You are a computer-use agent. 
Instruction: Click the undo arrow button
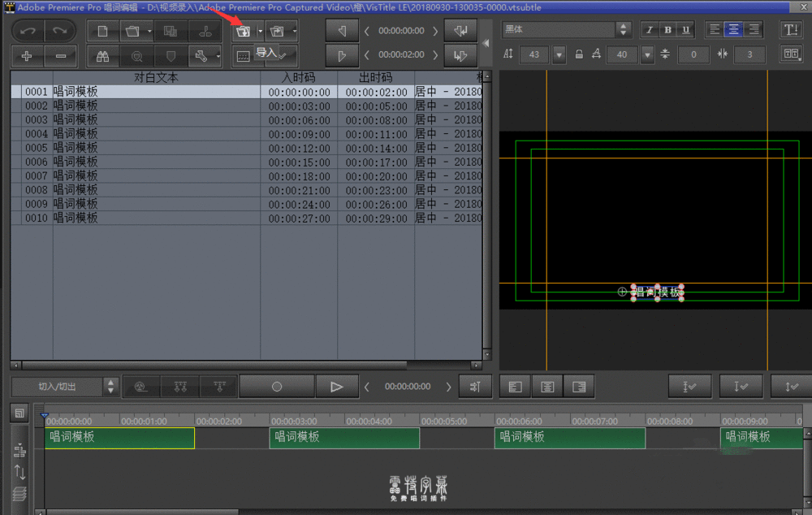(x=27, y=32)
